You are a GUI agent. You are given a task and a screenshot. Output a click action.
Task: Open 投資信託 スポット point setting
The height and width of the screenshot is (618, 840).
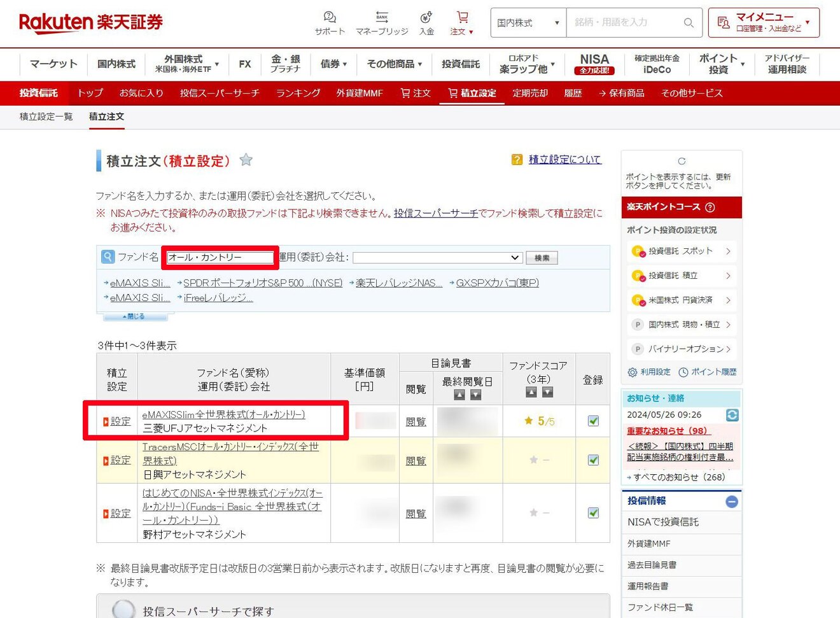click(682, 251)
